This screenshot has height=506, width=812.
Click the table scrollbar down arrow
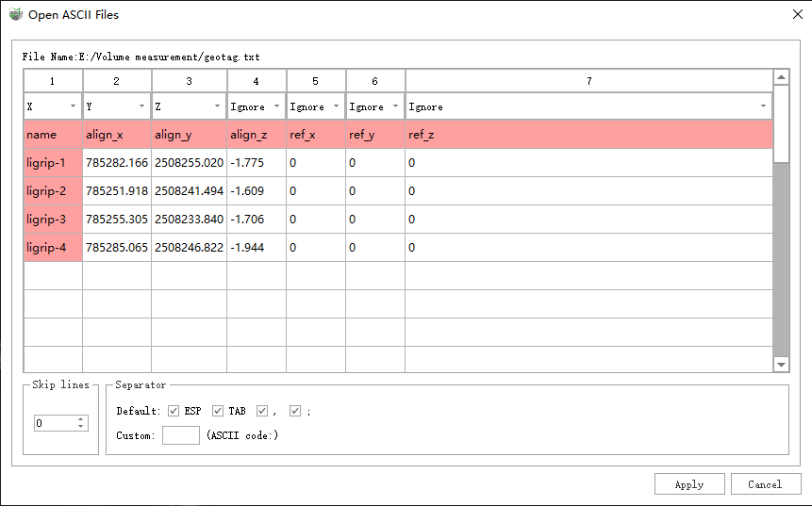(781, 365)
